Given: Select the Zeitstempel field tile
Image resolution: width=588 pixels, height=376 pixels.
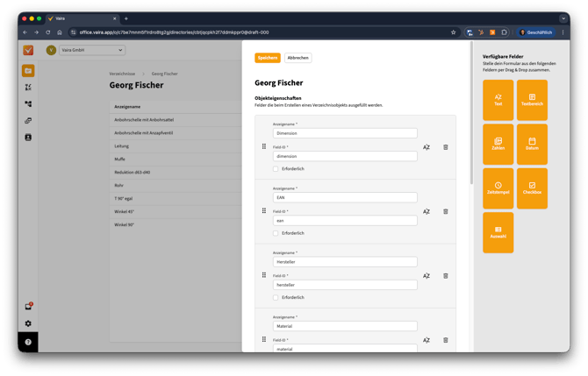Looking at the screenshot, I should [x=498, y=188].
